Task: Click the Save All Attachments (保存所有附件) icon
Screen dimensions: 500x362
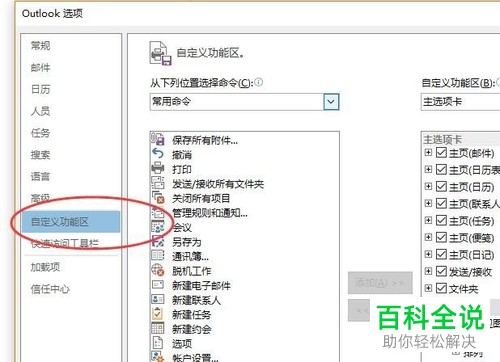Action: tap(158, 139)
